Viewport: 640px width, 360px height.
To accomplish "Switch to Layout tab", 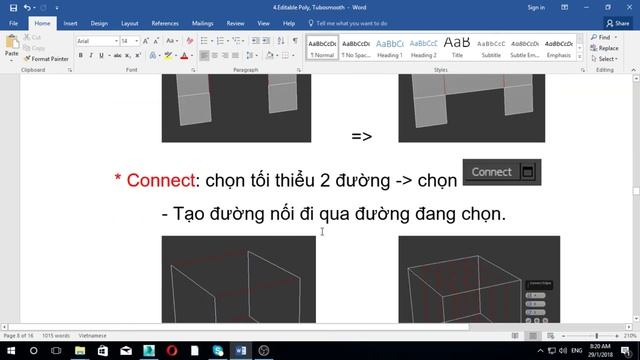I will coord(129,24).
